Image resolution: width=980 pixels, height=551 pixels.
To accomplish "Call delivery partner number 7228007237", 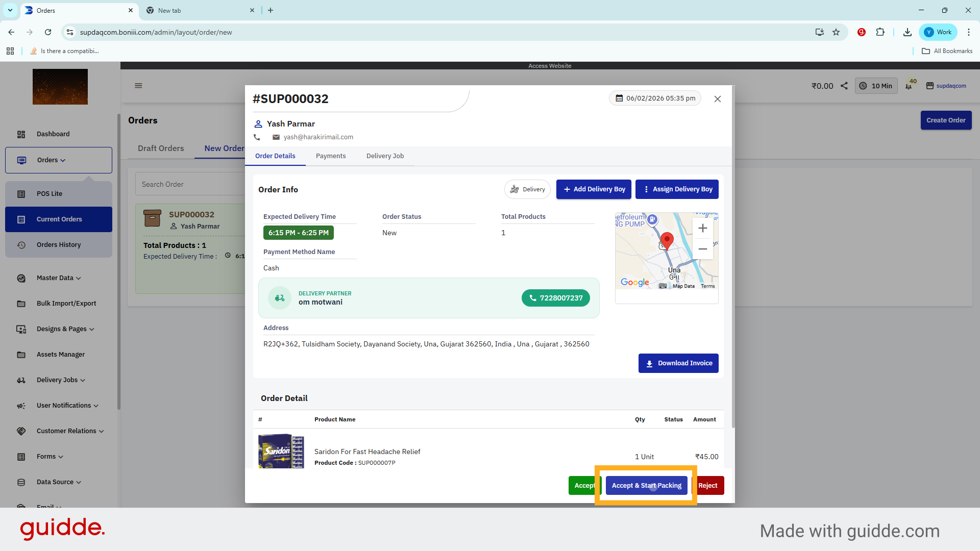I will pyautogui.click(x=555, y=298).
